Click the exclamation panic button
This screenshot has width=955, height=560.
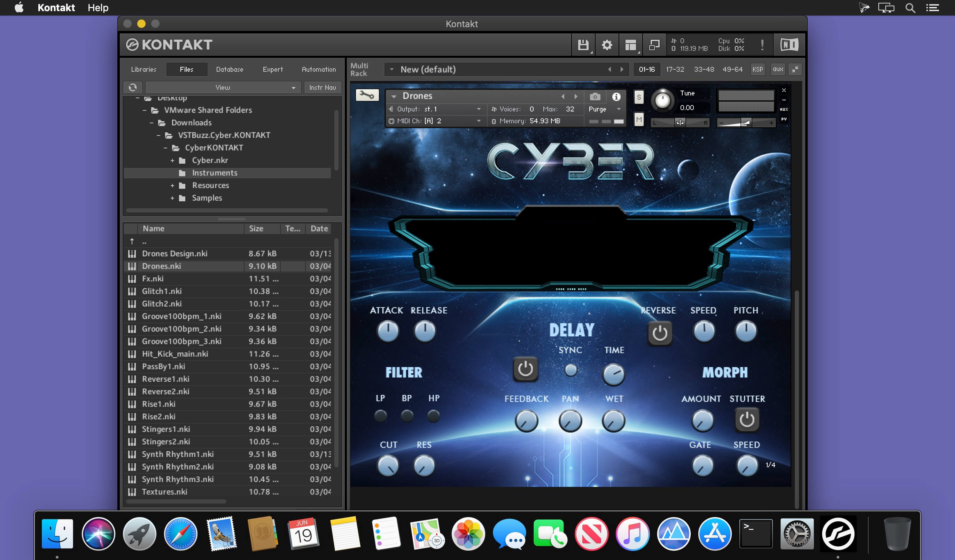coord(762,45)
